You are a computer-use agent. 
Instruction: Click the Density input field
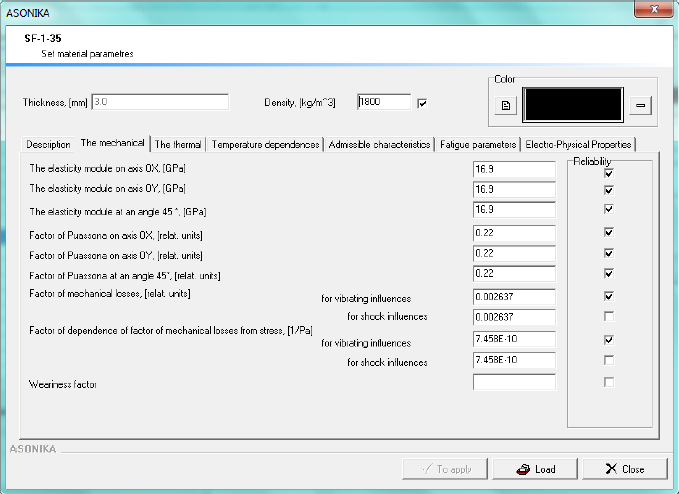383,102
